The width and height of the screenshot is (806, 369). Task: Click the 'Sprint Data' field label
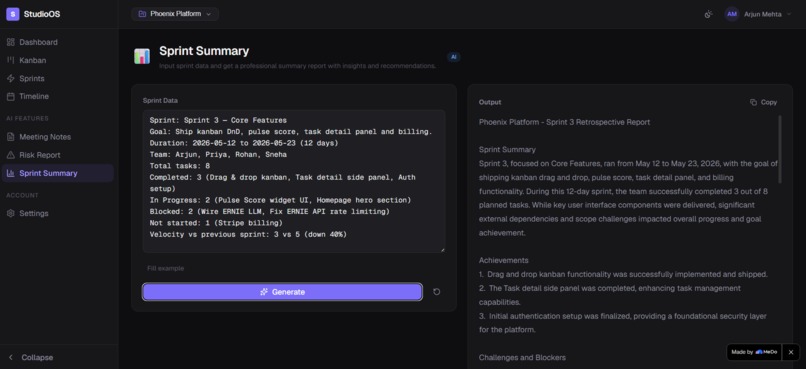coord(160,101)
